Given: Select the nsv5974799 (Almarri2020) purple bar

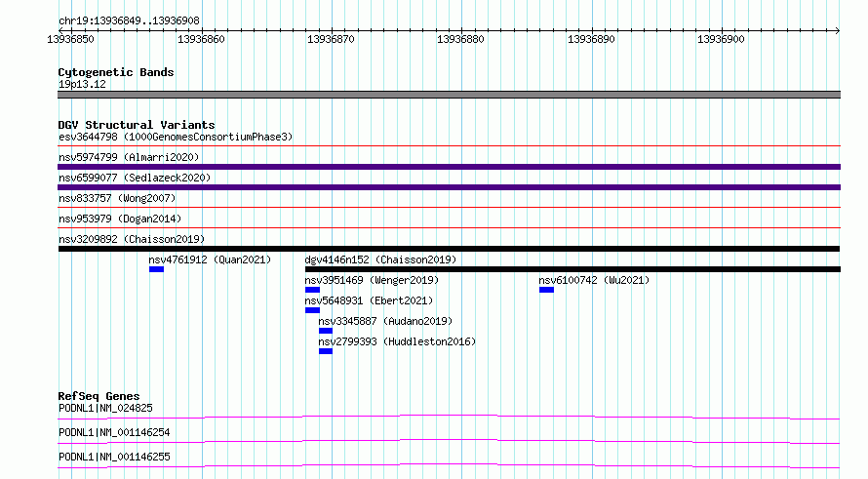Looking at the screenshot, I should click(449, 167).
